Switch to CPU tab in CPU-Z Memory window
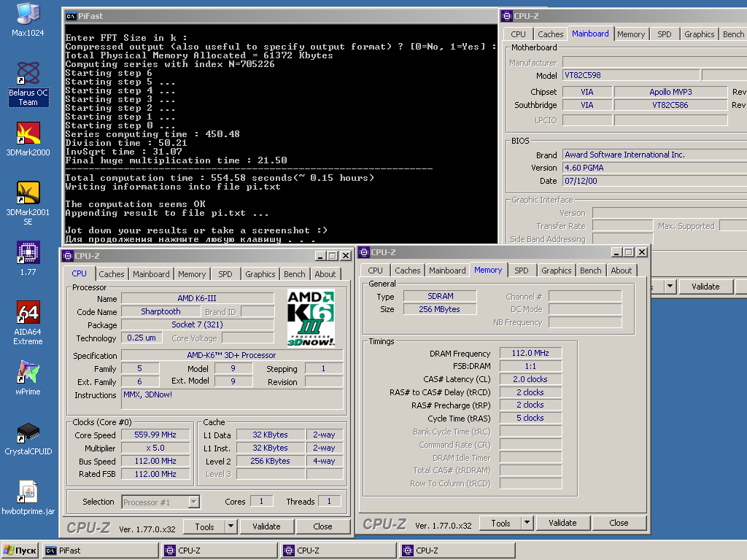This screenshot has width=747, height=560. (x=376, y=271)
